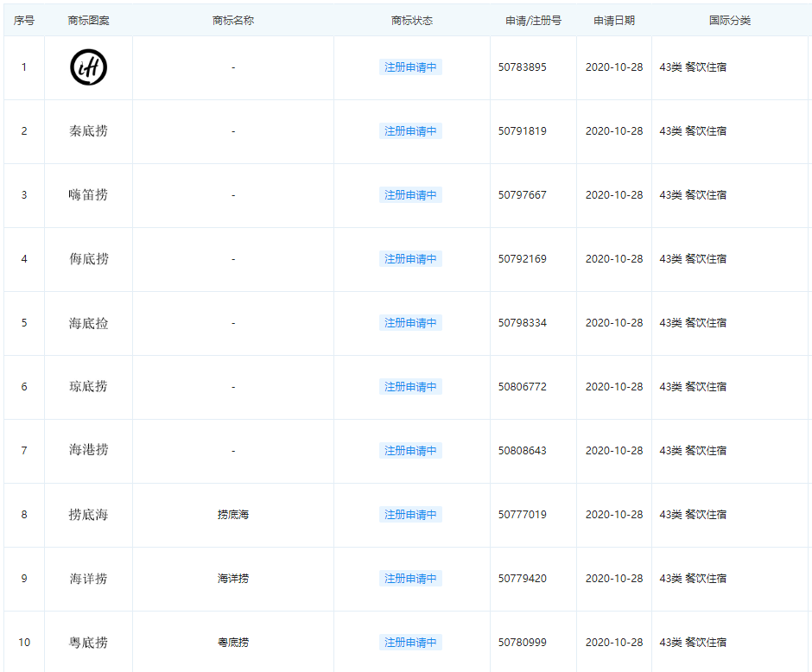Click serial number 7 cell
The image size is (812, 672).
click(x=24, y=451)
